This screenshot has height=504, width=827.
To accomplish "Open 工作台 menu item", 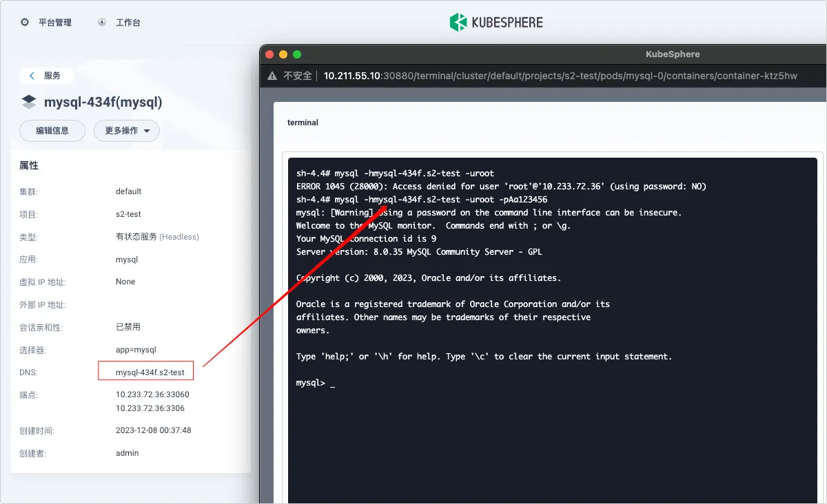I will [128, 22].
